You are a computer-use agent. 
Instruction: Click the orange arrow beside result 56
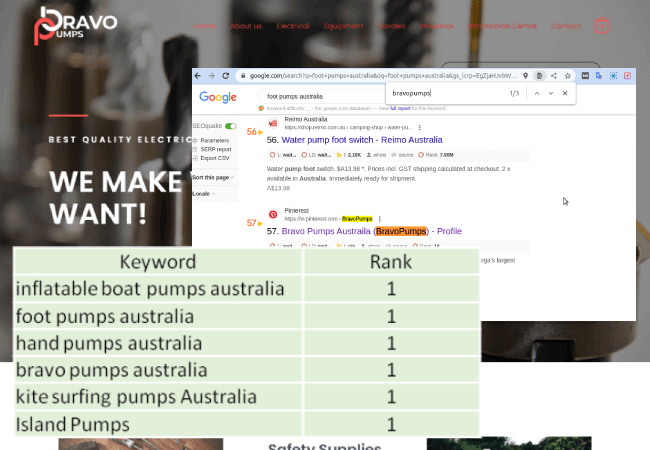click(x=261, y=132)
